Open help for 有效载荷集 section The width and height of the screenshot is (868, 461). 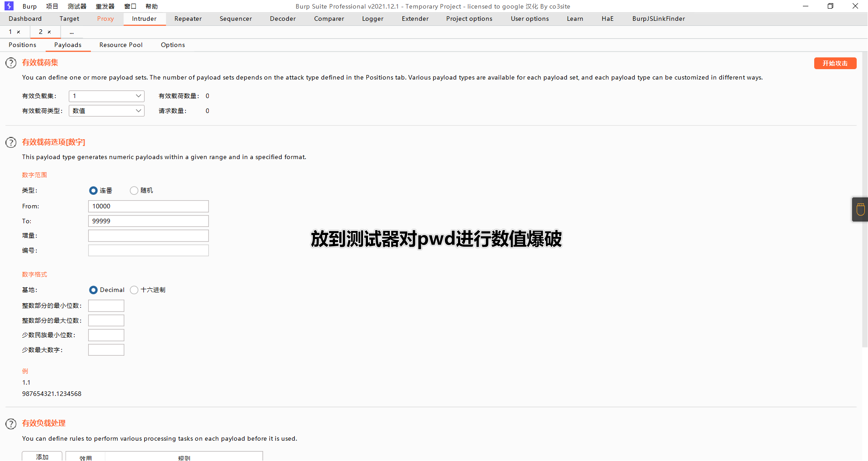coord(11,63)
